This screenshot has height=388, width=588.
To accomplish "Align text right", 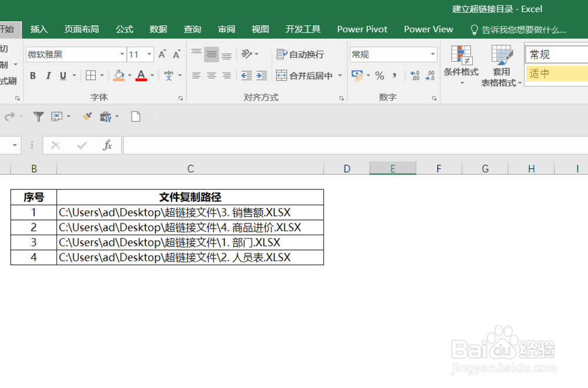I will pyautogui.click(x=226, y=76).
